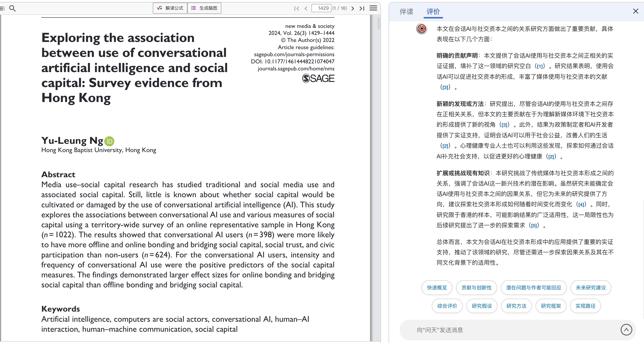Image resolution: width=644 pixels, height=343 pixels.
Task: Click the 解读公式 formula button
Action: [170, 8]
